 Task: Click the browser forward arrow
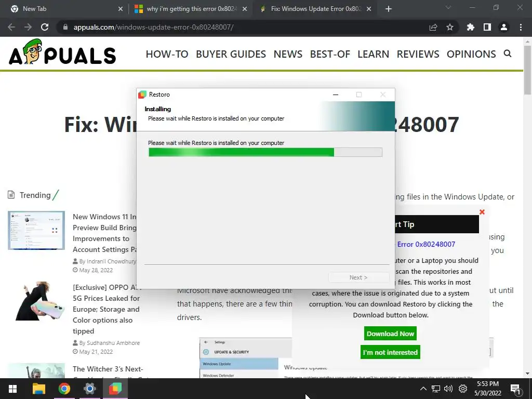28,27
